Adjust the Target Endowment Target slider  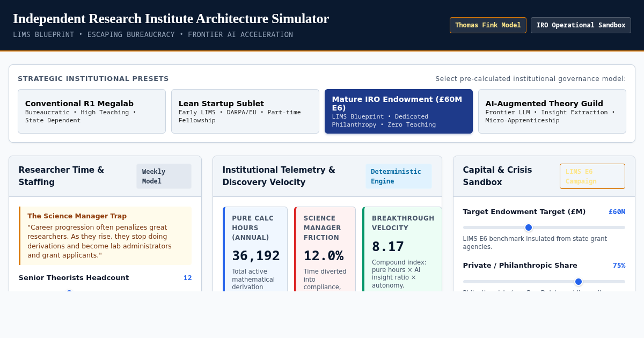(x=544, y=227)
